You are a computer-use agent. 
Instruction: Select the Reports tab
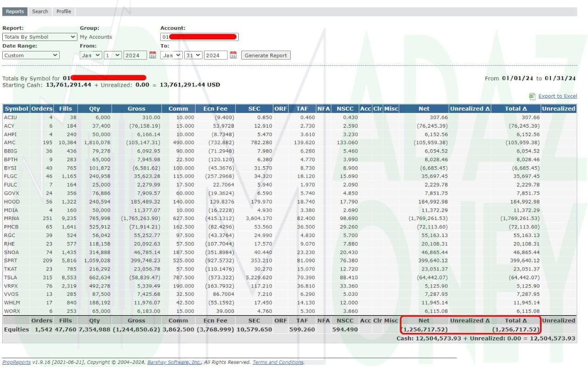(x=15, y=11)
